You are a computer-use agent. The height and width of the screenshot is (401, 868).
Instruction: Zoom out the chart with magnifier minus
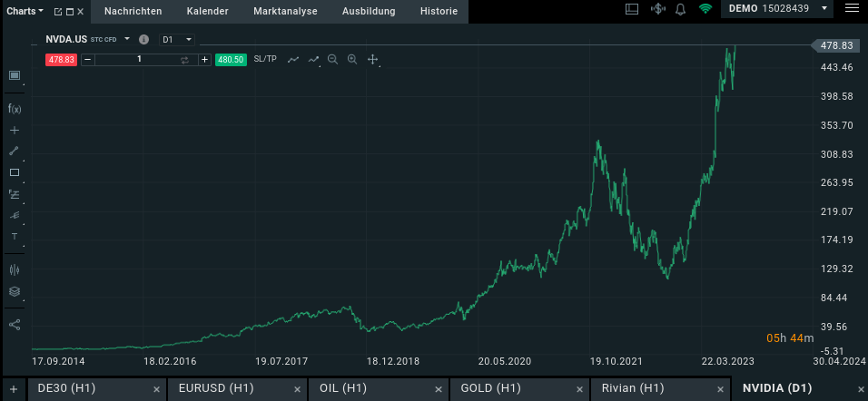tap(332, 59)
